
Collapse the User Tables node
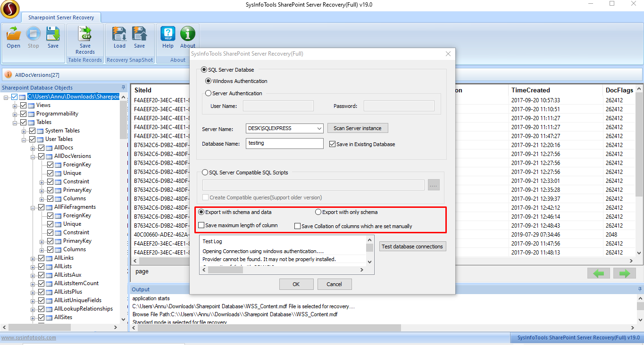point(24,140)
